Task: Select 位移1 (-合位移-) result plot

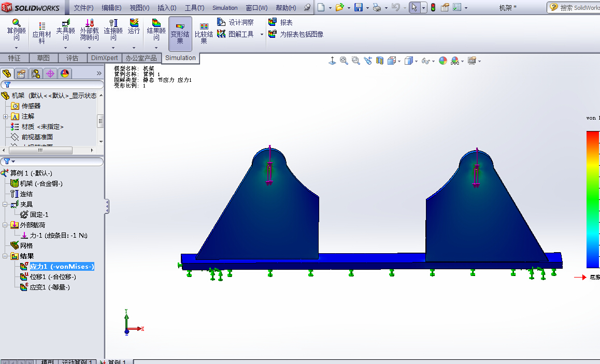Action: point(53,277)
